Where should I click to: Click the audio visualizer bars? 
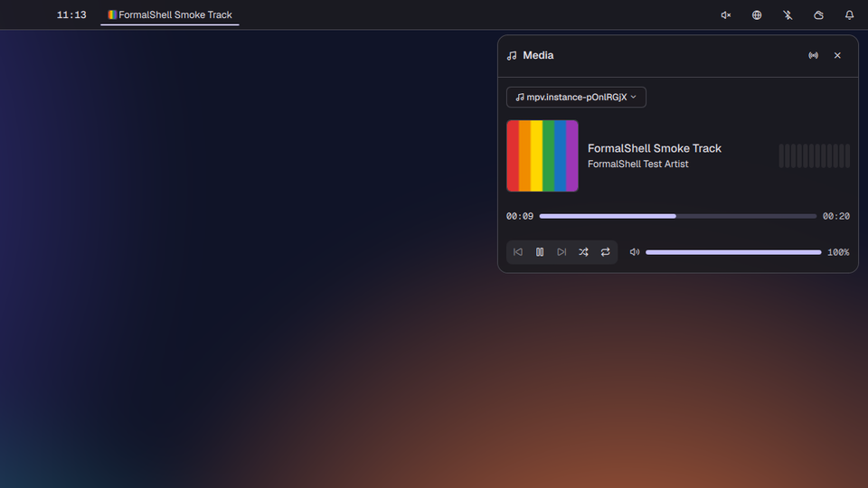click(815, 156)
